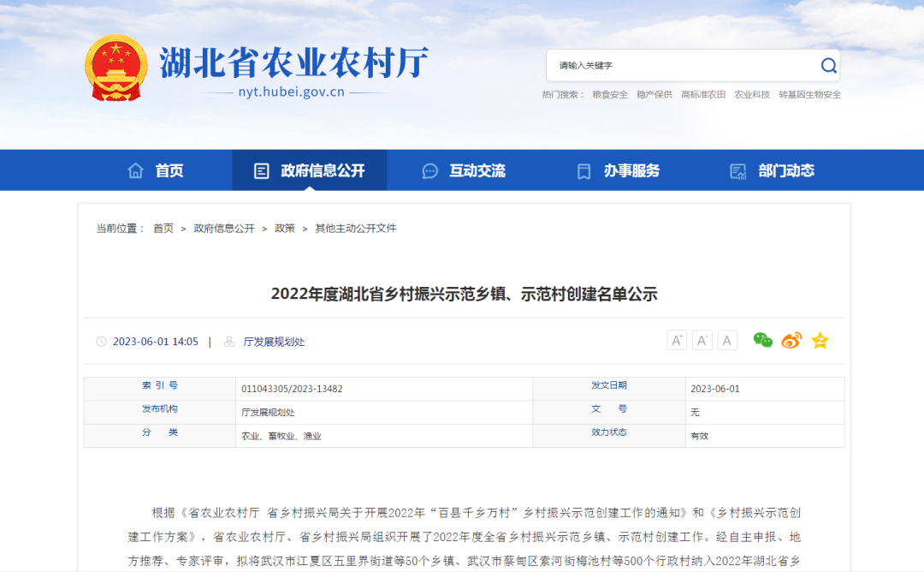Click the bookmark icon beside 办事服务

(583, 171)
